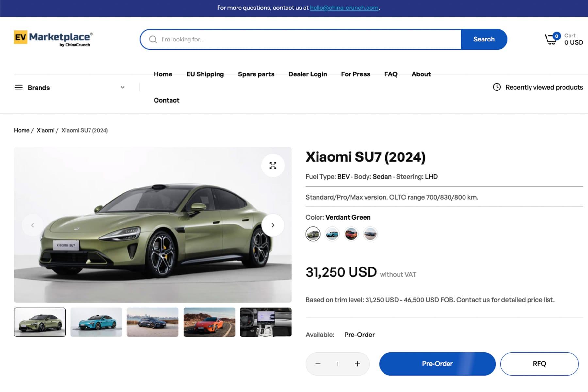The image size is (588, 392).
Task: Open the FAQ menu item
Action: (391, 74)
